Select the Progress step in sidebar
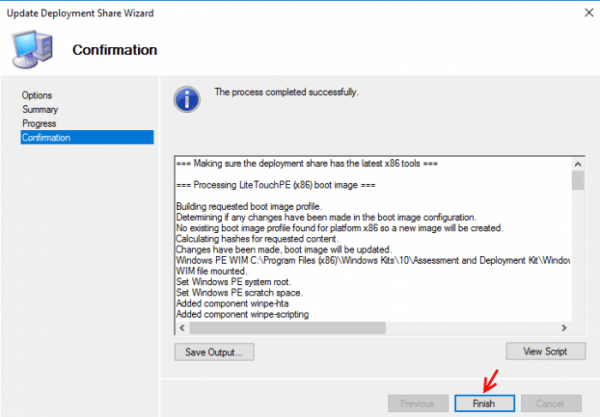The image size is (600, 417). point(39,124)
